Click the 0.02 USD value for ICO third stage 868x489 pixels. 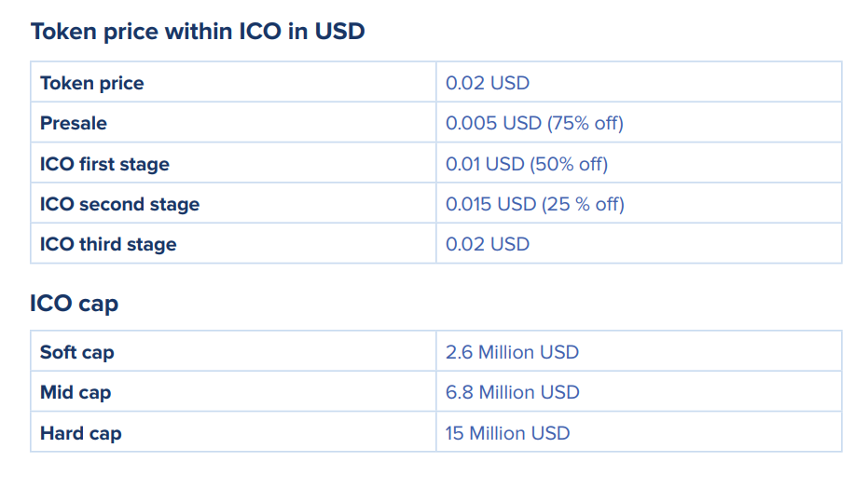(488, 244)
